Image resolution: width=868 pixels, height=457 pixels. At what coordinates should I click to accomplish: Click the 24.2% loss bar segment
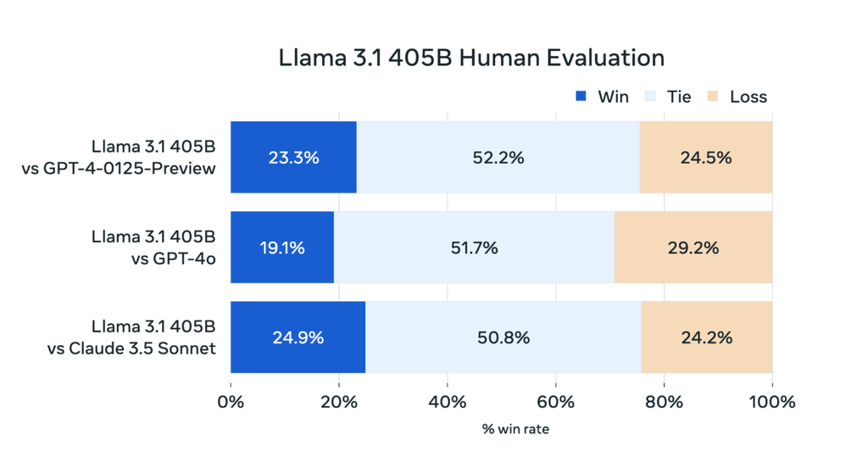706,337
